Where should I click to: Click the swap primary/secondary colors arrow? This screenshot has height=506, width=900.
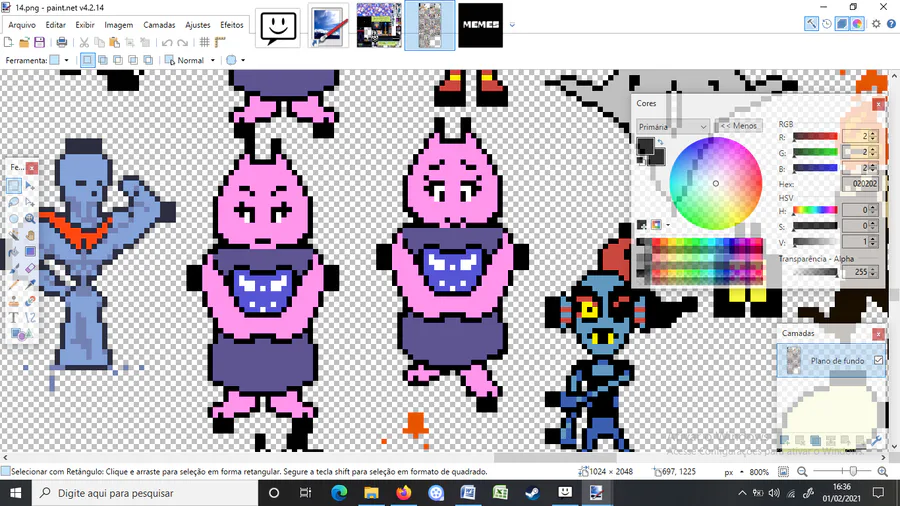coord(660,142)
